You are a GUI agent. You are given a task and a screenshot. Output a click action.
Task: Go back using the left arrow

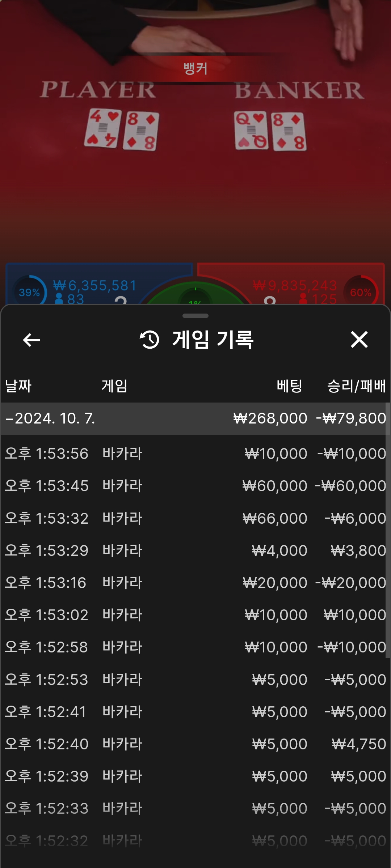point(31,340)
